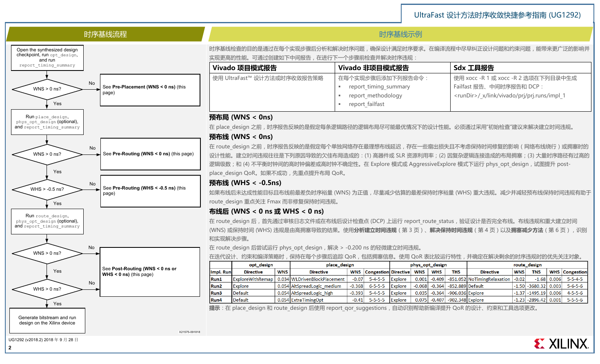The width and height of the screenshot is (600, 364).
Task: Click the 'WHS > 0 ns?' decision diamond
Action: [x=47, y=289]
